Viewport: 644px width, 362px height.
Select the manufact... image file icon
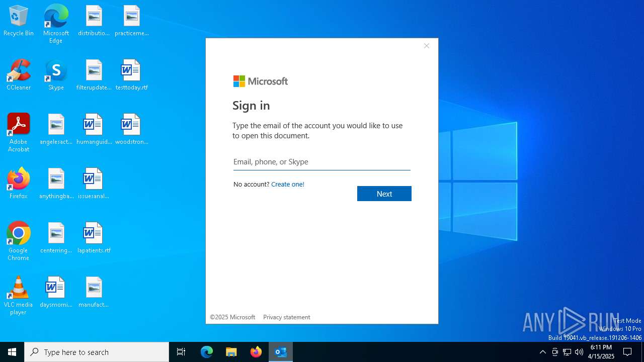(94, 293)
